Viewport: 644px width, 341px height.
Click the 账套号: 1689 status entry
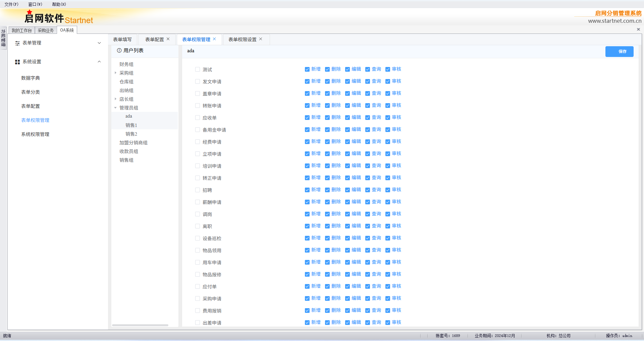pyautogui.click(x=448, y=336)
